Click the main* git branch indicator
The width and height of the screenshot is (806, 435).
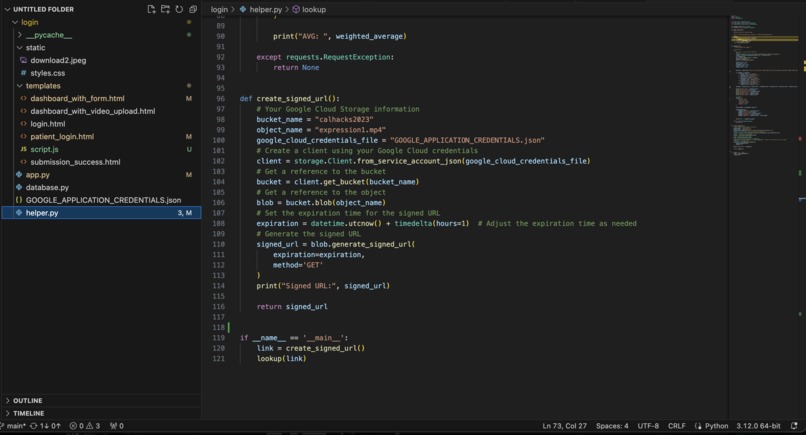pos(14,426)
